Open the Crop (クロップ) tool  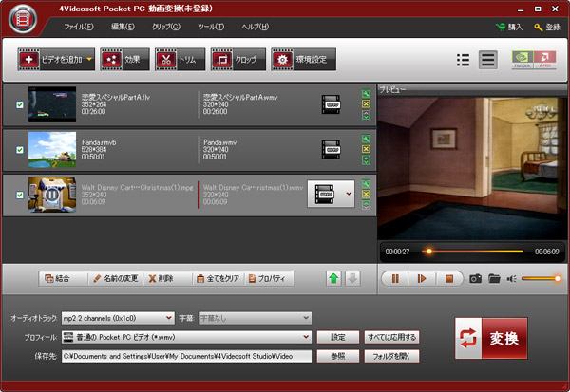coord(238,59)
